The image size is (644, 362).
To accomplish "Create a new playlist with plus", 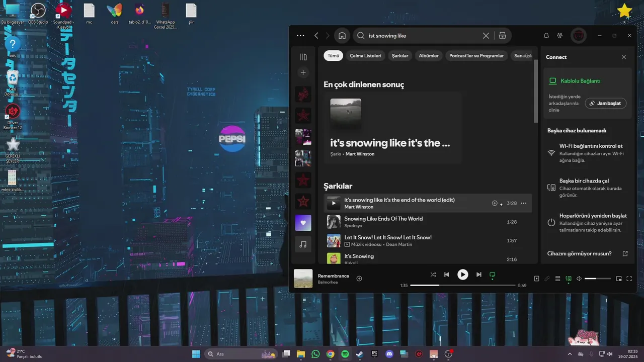I will (x=303, y=72).
